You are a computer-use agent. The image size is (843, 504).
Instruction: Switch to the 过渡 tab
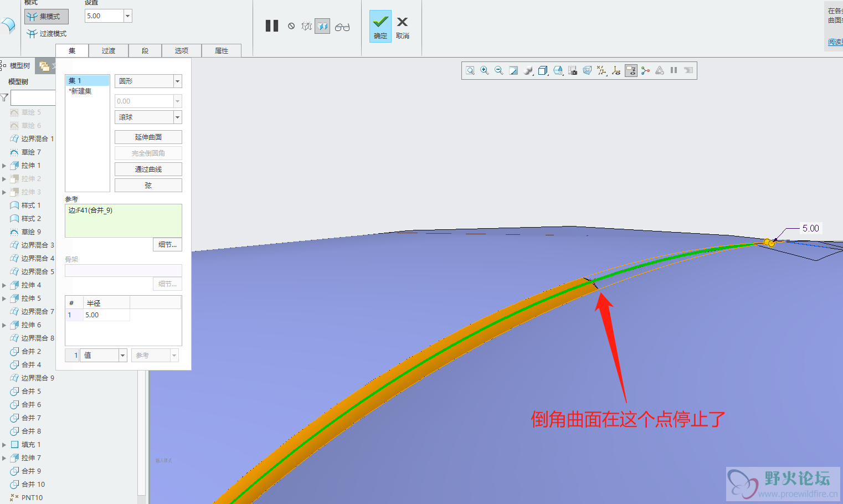pos(109,50)
